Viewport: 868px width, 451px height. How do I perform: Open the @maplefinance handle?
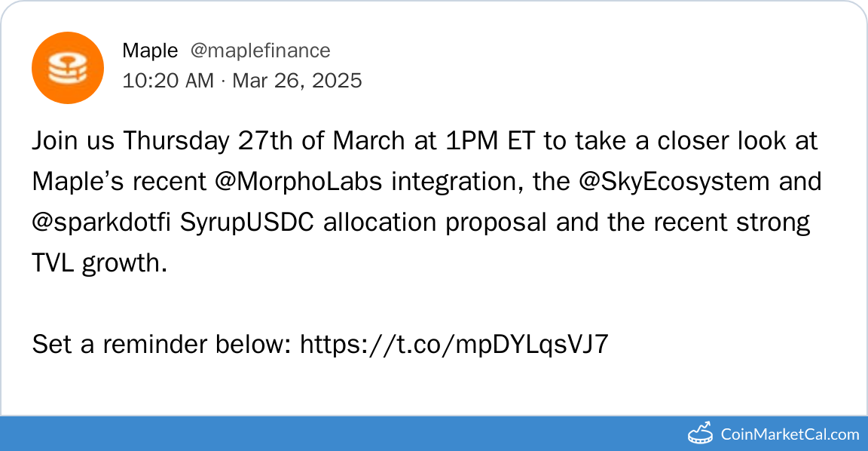[260, 51]
